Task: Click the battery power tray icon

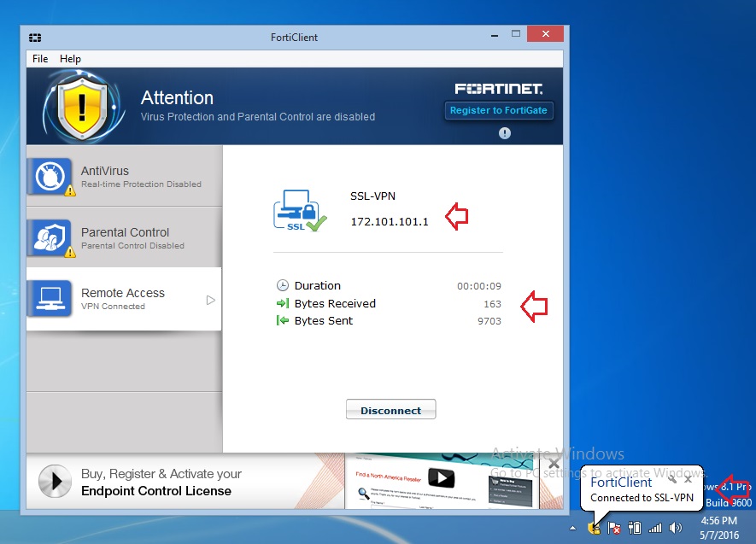Action: tap(635, 528)
